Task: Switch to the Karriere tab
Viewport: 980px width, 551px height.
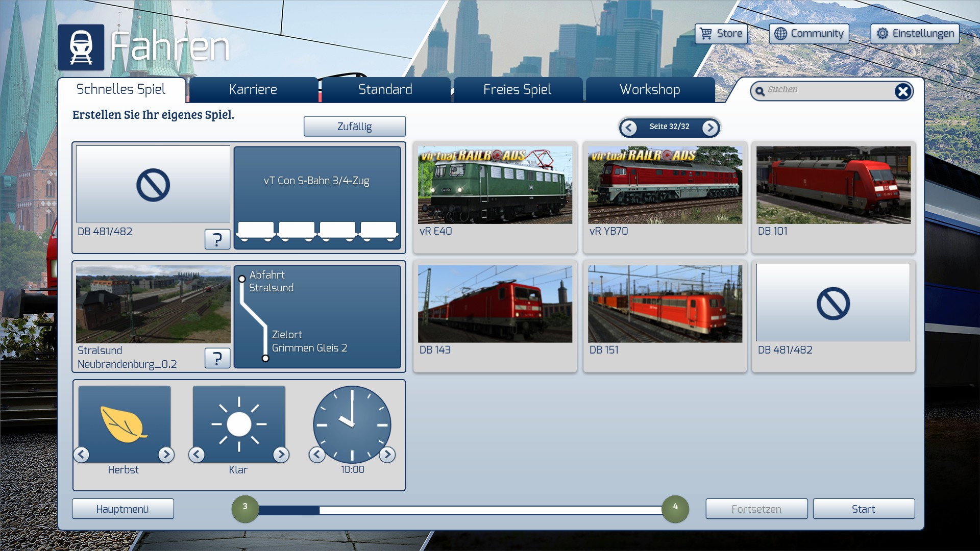Action: coord(253,90)
